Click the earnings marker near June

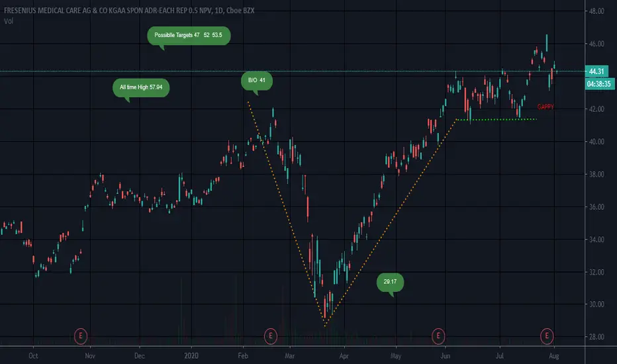click(438, 336)
